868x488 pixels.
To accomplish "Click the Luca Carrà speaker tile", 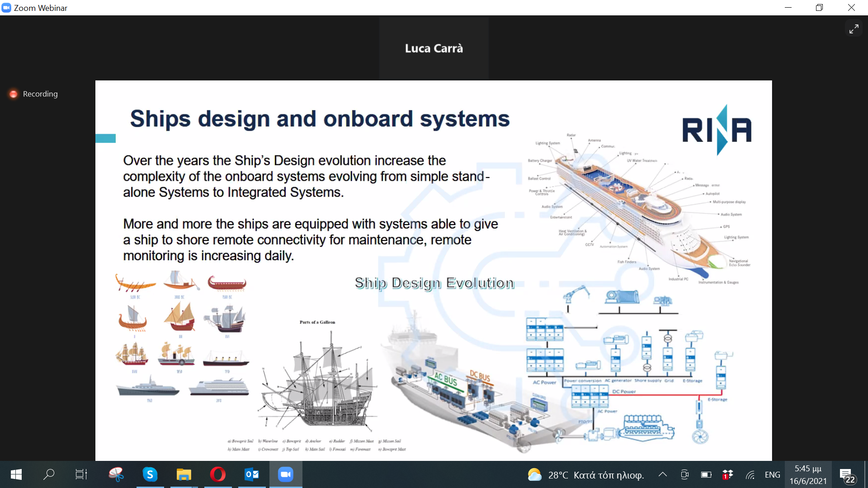I will pyautogui.click(x=434, y=48).
